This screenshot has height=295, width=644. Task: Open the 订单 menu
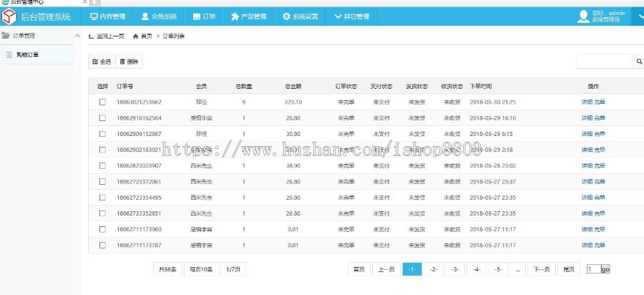[204, 17]
